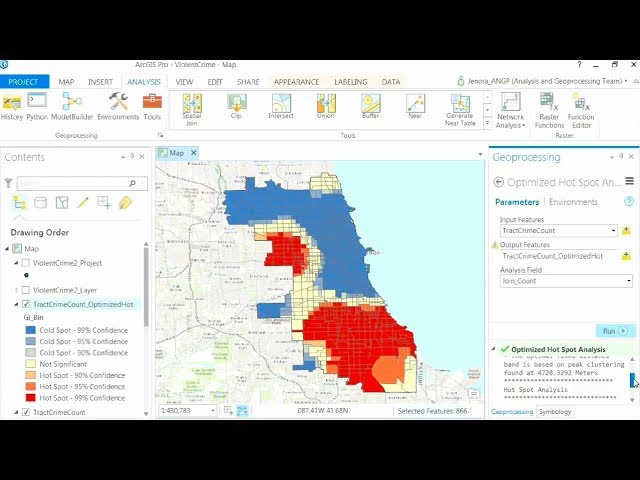The image size is (640, 480).
Task: Uncheck TractCrimeCount_OptimizedHot layer
Action: (x=26, y=304)
